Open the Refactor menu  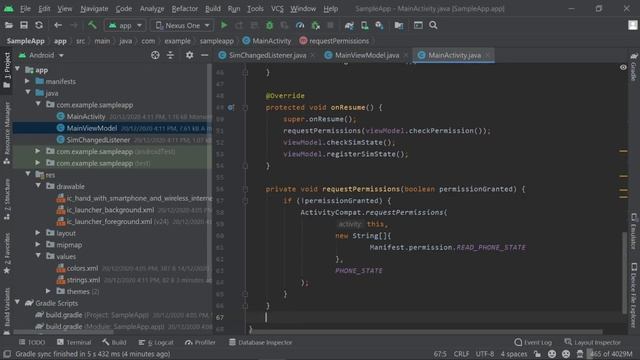point(184,9)
